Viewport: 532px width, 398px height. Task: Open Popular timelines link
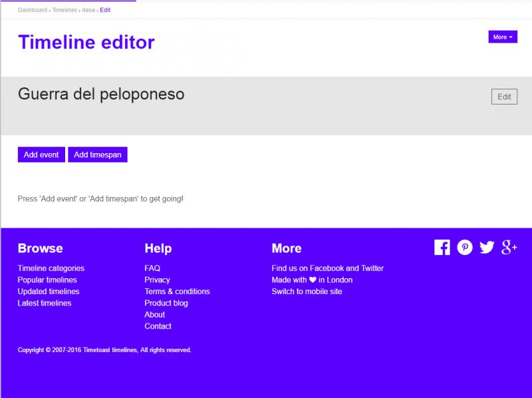[47, 280]
